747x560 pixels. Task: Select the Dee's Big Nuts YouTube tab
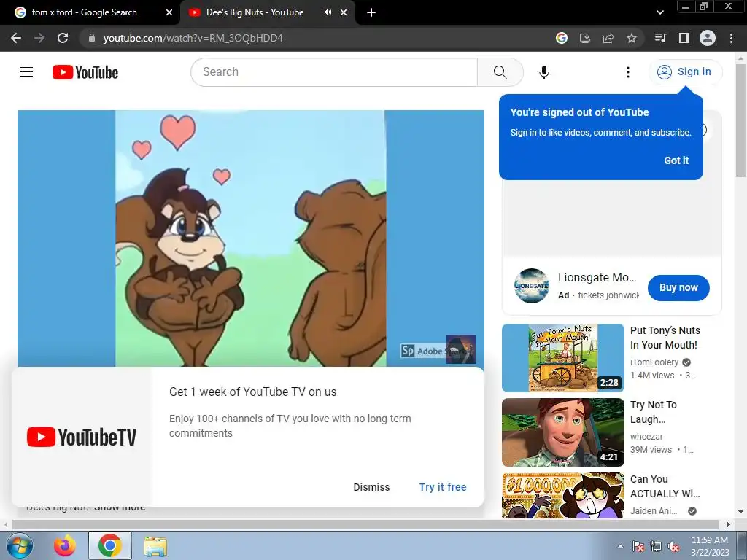[x=255, y=12]
